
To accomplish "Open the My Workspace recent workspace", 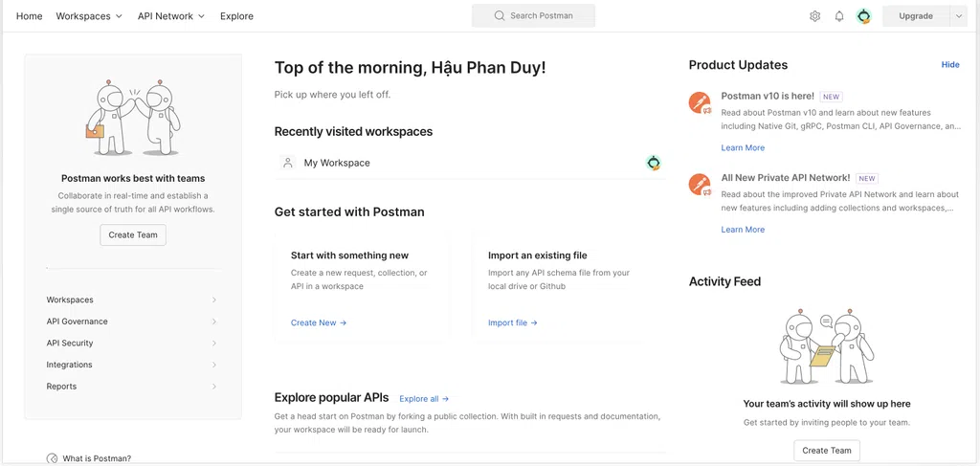I will coord(470,163).
